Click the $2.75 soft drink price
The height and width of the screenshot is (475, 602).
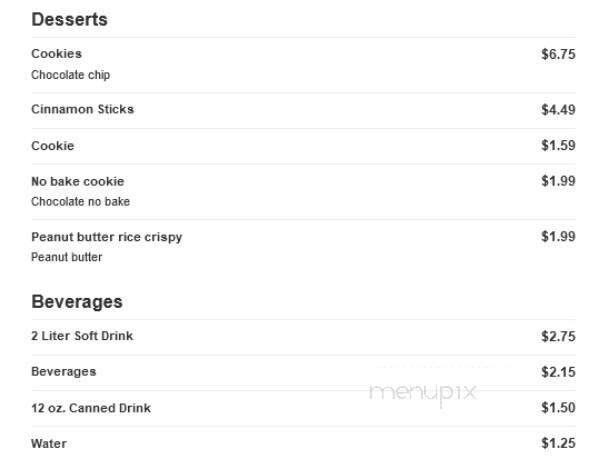pyautogui.click(x=558, y=336)
